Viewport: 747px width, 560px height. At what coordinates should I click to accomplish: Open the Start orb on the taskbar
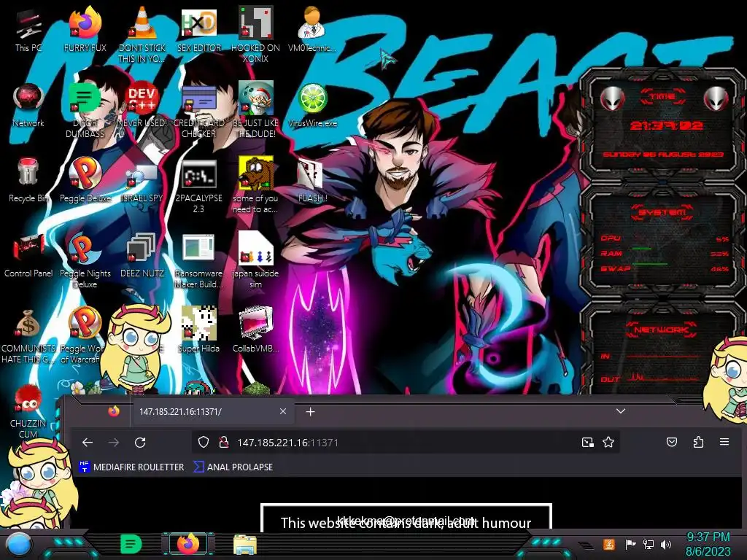tap(18, 545)
